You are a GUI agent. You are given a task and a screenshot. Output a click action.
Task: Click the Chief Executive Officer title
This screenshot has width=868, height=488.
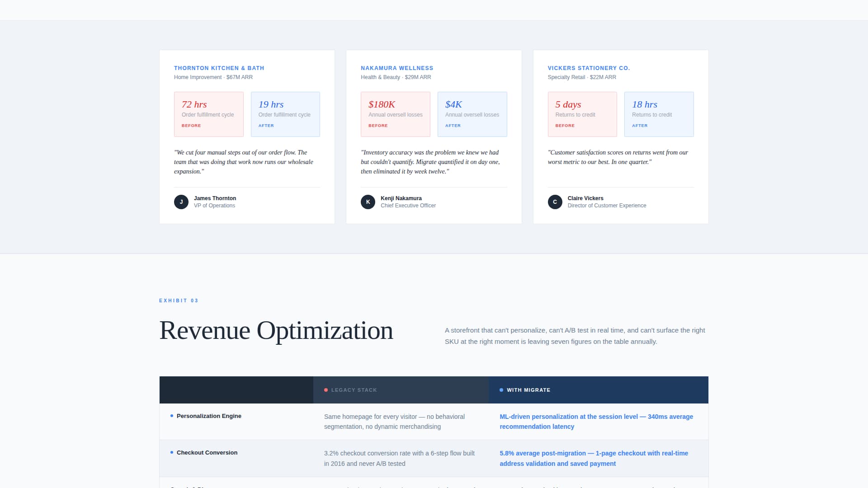tap(408, 206)
